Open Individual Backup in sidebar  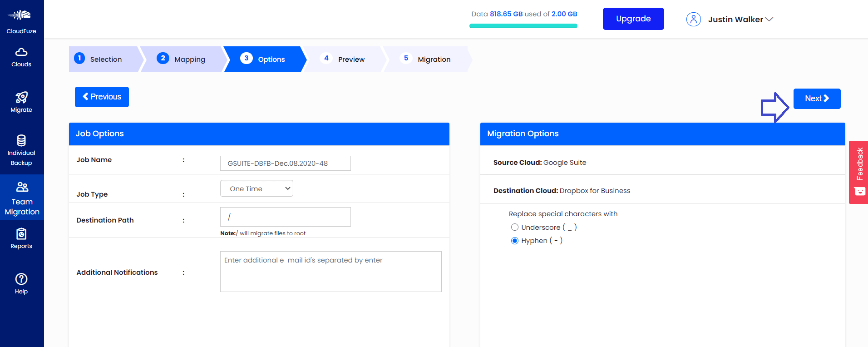21,151
